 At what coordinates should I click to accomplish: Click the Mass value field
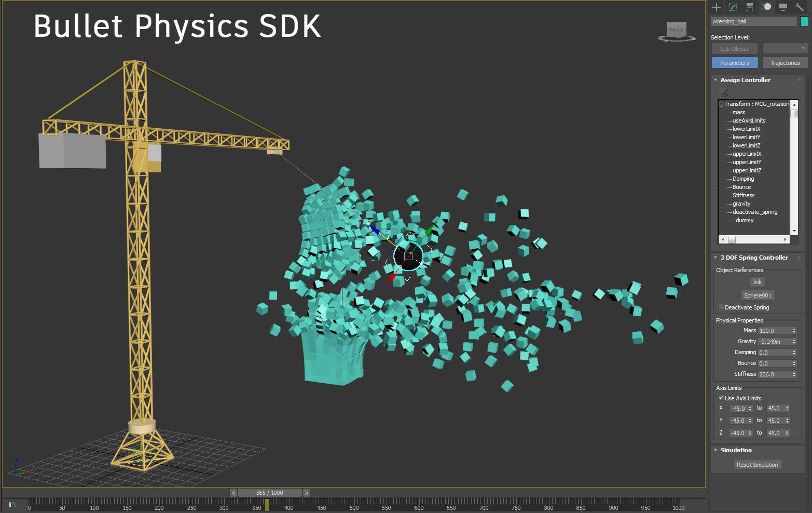[x=774, y=331]
